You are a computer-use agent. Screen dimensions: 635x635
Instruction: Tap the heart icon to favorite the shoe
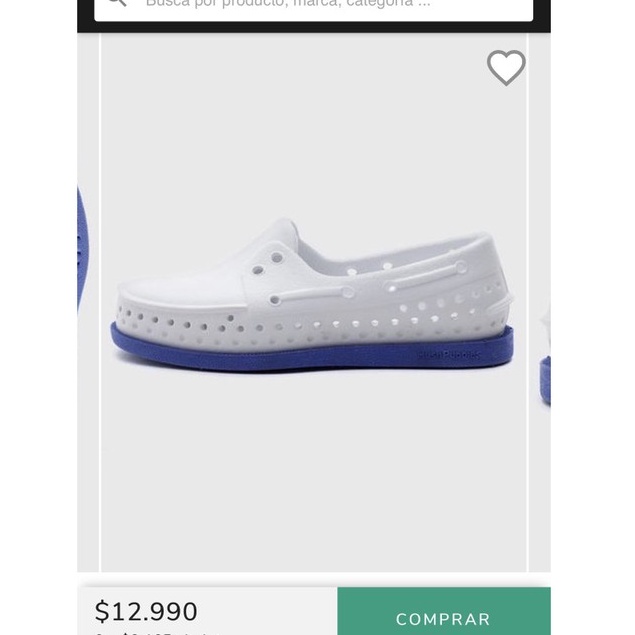(506, 67)
